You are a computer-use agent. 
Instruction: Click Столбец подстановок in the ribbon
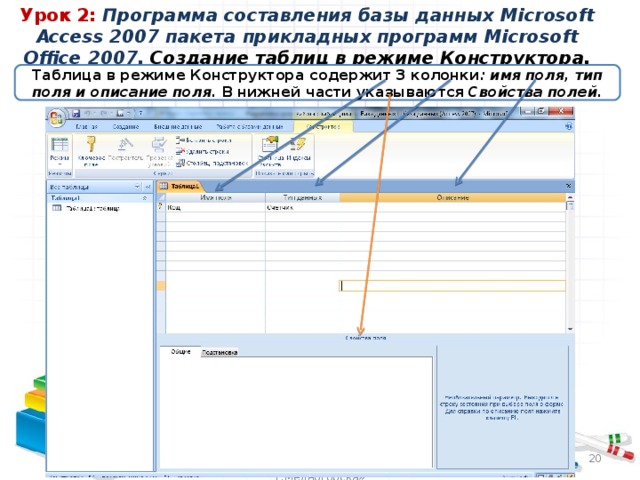tap(212, 163)
